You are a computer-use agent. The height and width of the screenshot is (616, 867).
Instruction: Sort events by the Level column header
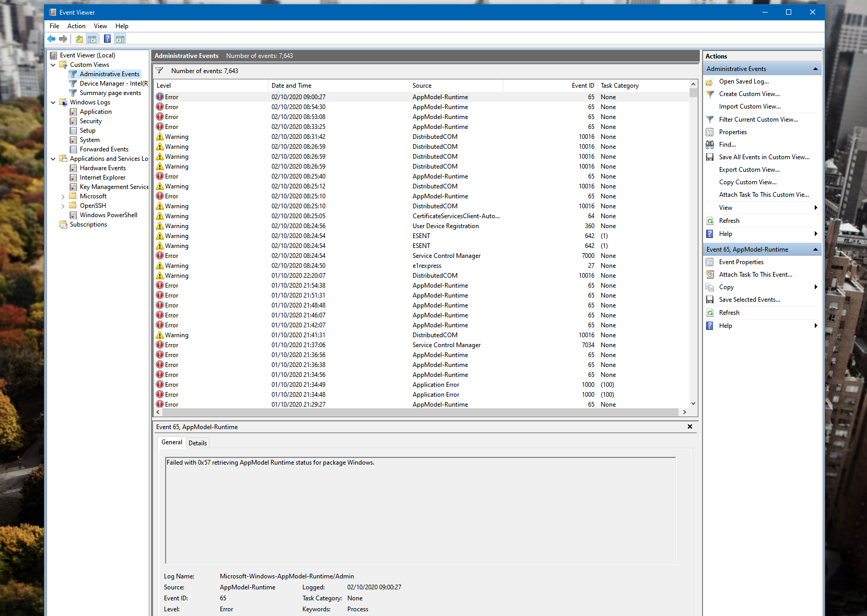tap(211, 86)
